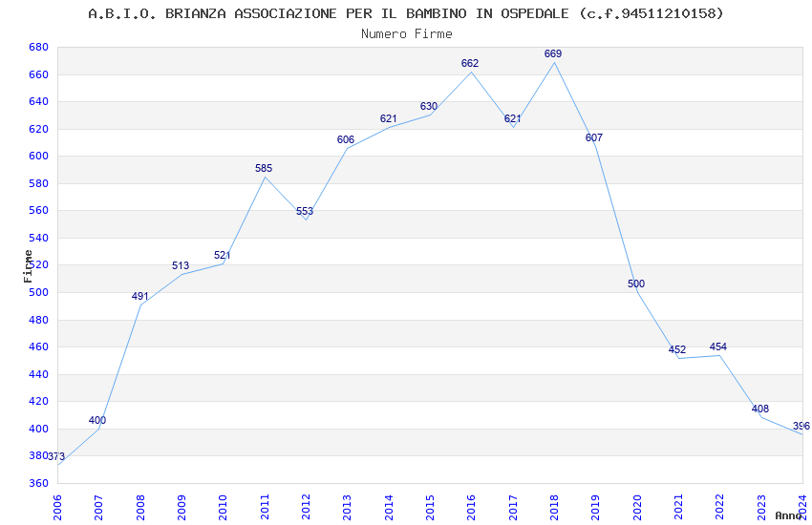Select the 373 data label for 2006

point(56,456)
